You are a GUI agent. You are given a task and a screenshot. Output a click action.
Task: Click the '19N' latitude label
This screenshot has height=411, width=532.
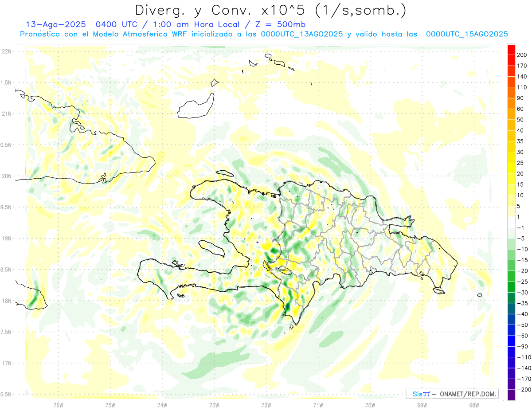[x=7, y=239]
